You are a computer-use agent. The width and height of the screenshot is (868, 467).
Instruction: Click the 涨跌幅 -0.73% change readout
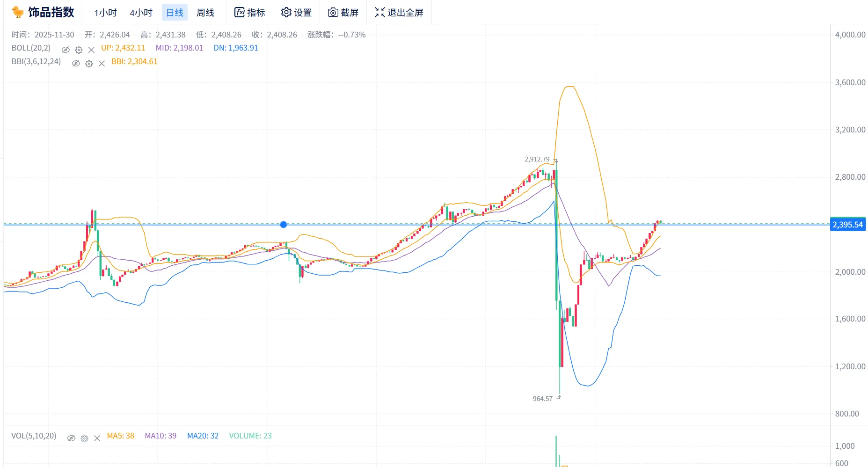pyautogui.click(x=336, y=35)
